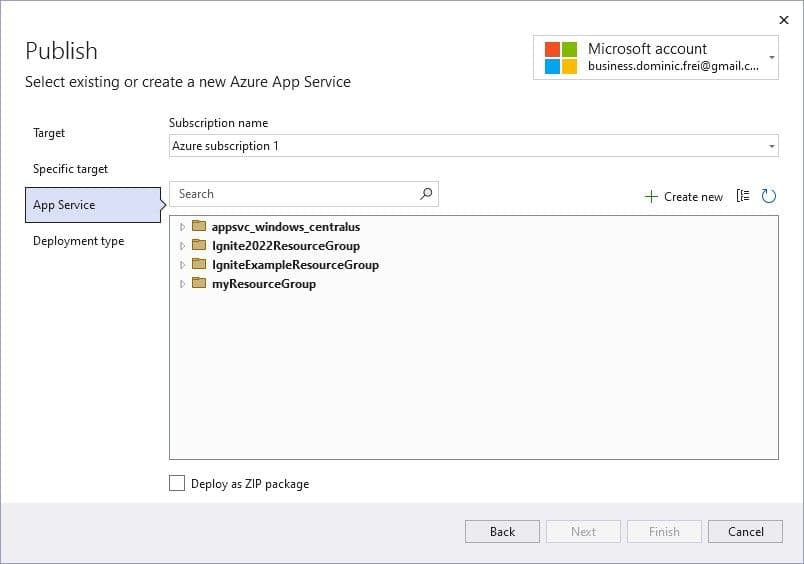
Task: Click the appsvc_windows_centralus folder icon
Action: point(199,227)
